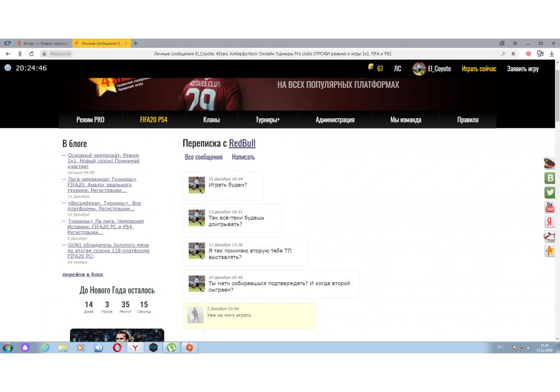
Task: Click the Alice purple assistant taskbar icon
Action: tap(25, 347)
